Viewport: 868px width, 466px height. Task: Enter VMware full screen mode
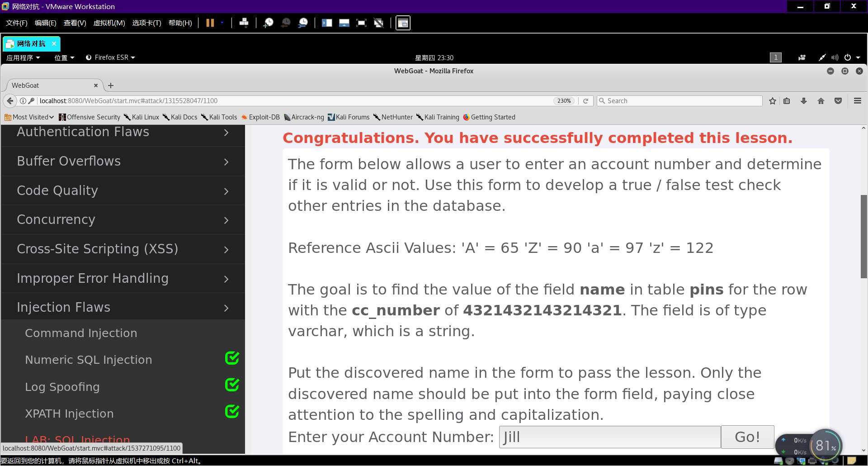[x=361, y=23]
